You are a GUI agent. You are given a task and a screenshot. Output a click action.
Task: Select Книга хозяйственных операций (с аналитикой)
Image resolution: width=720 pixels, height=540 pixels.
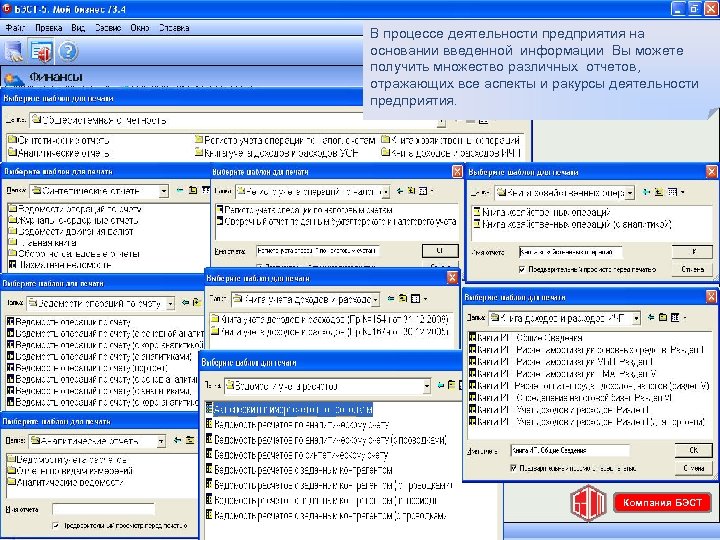click(x=572, y=225)
